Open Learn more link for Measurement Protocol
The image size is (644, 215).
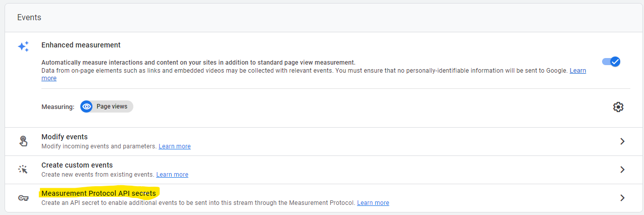[x=373, y=203]
